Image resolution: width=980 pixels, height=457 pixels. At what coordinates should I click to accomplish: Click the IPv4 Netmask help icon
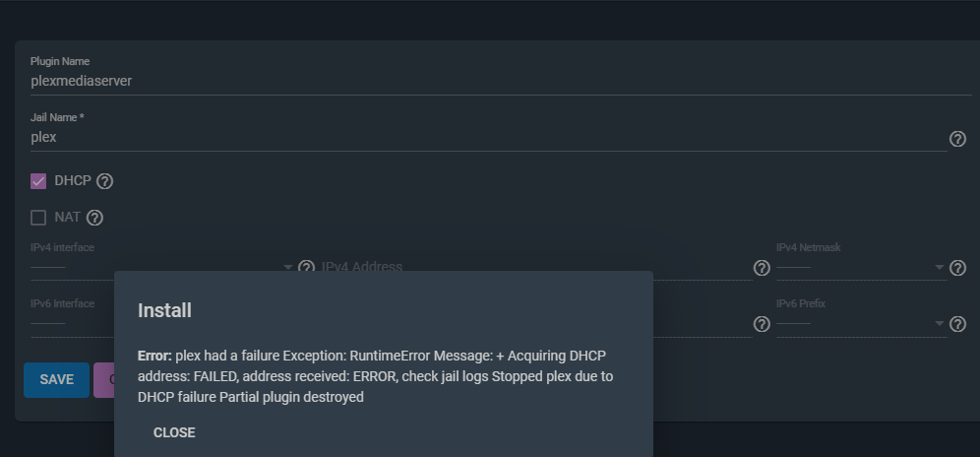click(957, 268)
